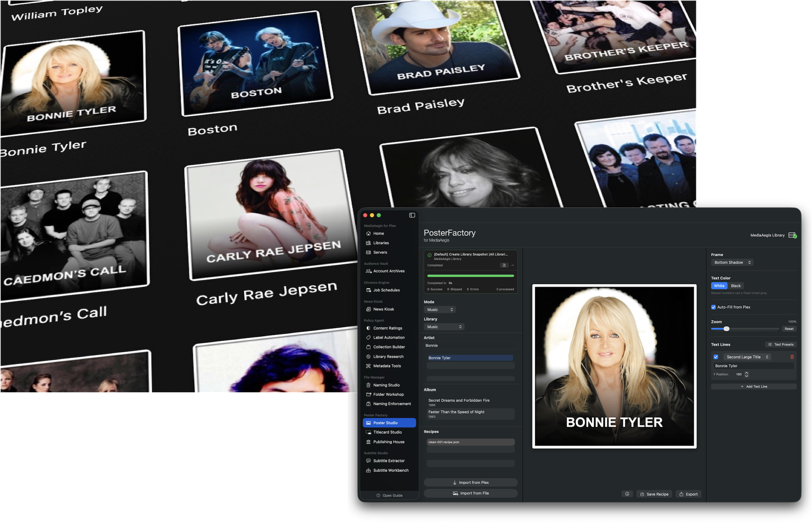This screenshot has width=812, height=525.
Task: Select Poster Studio in the sidebar
Action: point(389,423)
